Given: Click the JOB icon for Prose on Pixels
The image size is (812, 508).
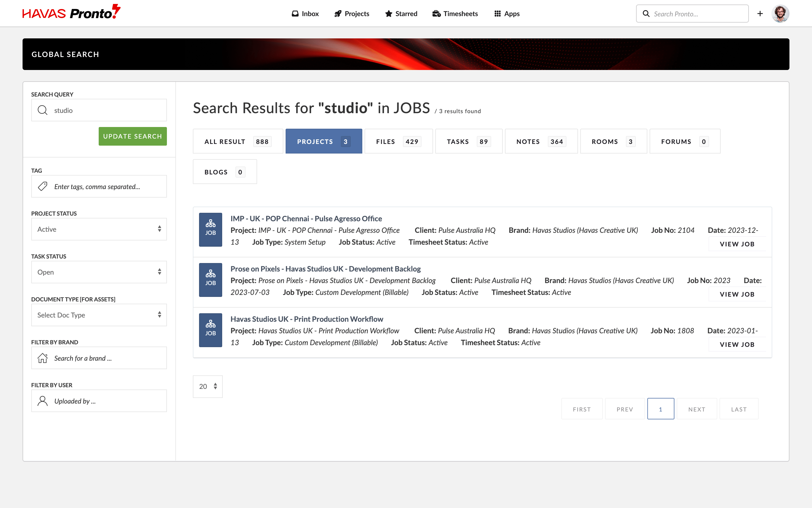Looking at the screenshot, I should [210, 280].
